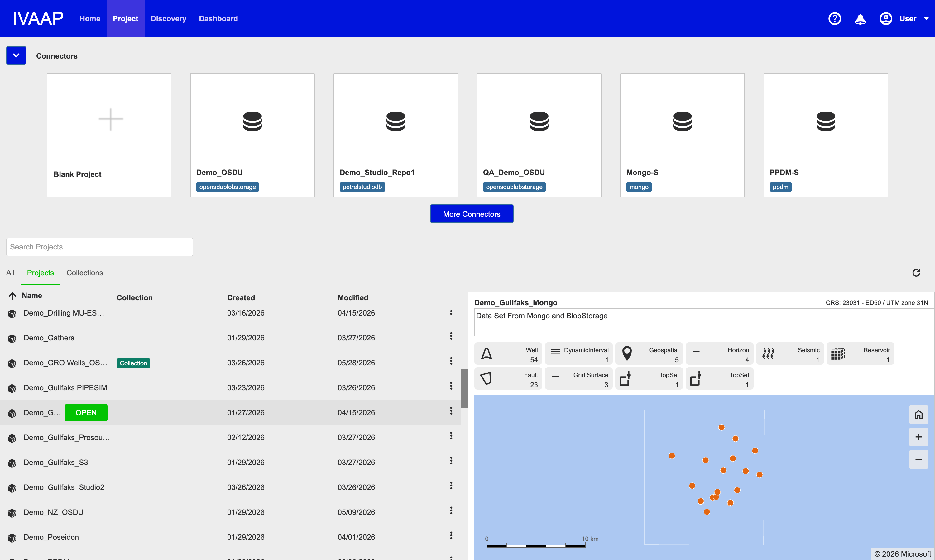The width and height of the screenshot is (935, 560).
Task: Click the Well data type icon
Action: (487, 354)
